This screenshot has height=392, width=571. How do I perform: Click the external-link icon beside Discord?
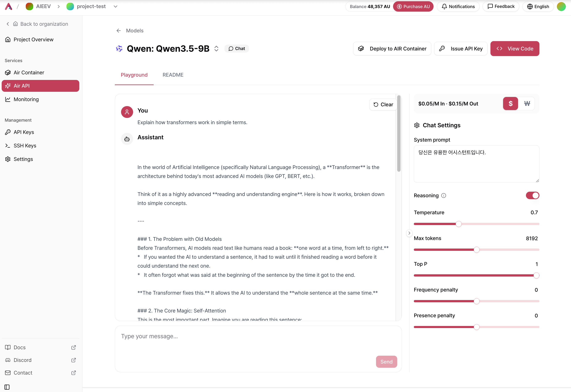[74, 360]
